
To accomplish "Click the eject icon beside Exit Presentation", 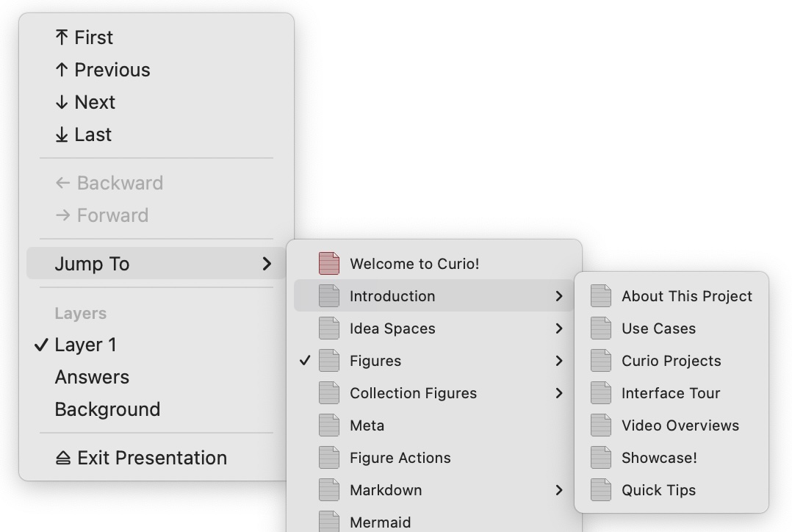I will pyautogui.click(x=62, y=459).
